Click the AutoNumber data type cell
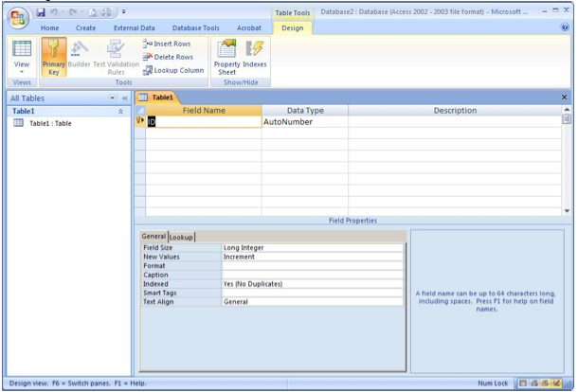This screenshot has height=392, width=578. [x=305, y=122]
